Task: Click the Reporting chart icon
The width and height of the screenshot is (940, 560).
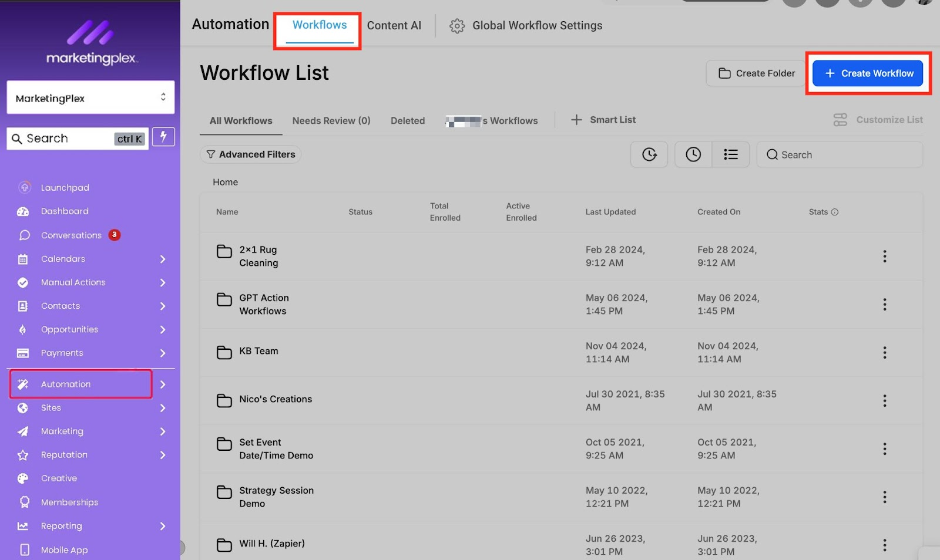Action: (23, 526)
